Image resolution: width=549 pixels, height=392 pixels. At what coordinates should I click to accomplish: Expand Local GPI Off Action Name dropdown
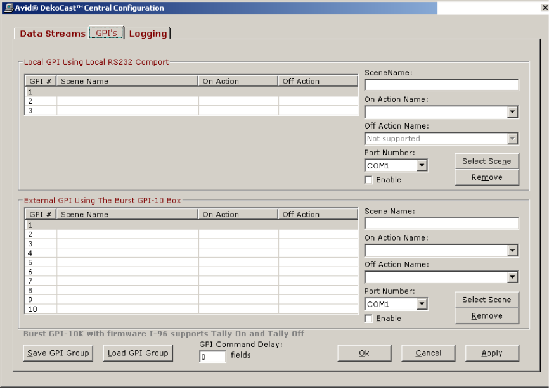pyautogui.click(x=512, y=139)
